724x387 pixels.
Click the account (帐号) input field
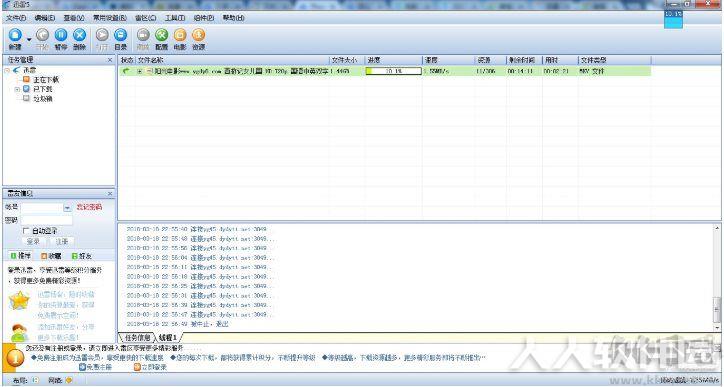42,207
